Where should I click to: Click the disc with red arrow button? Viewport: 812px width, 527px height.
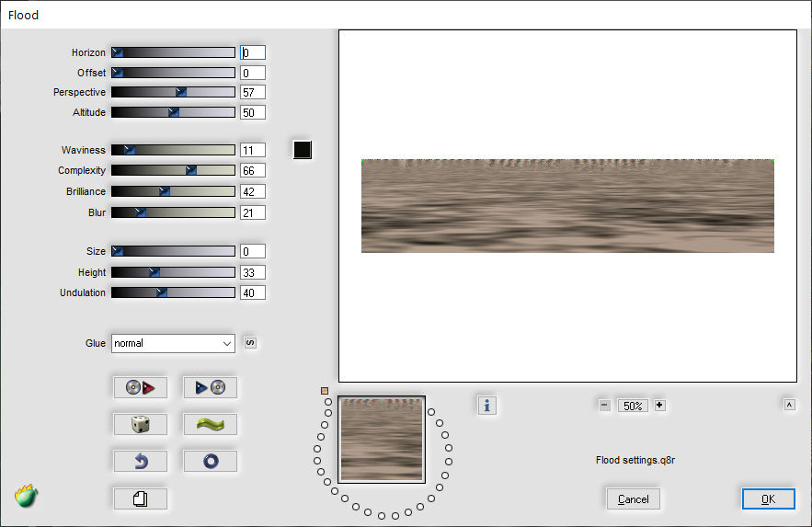click(141, 387)
